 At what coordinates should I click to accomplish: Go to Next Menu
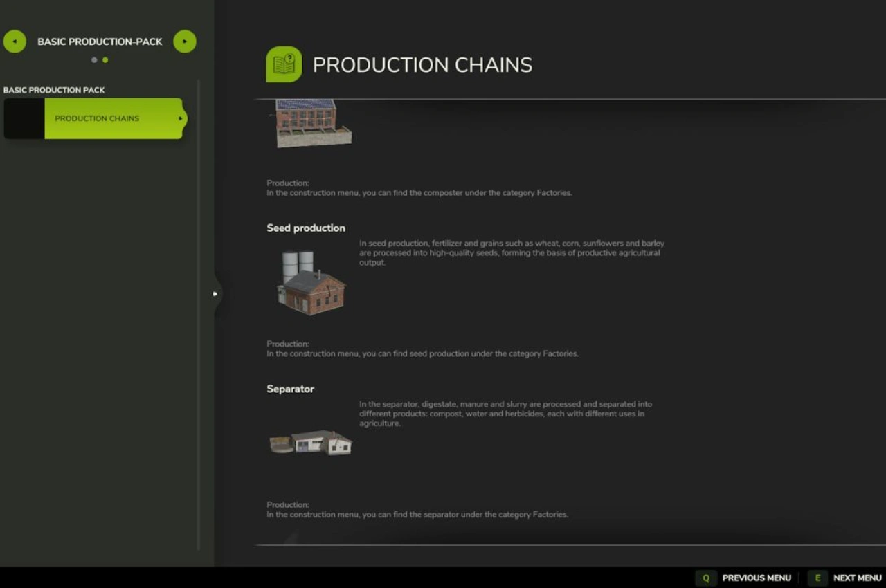point(845,578)
